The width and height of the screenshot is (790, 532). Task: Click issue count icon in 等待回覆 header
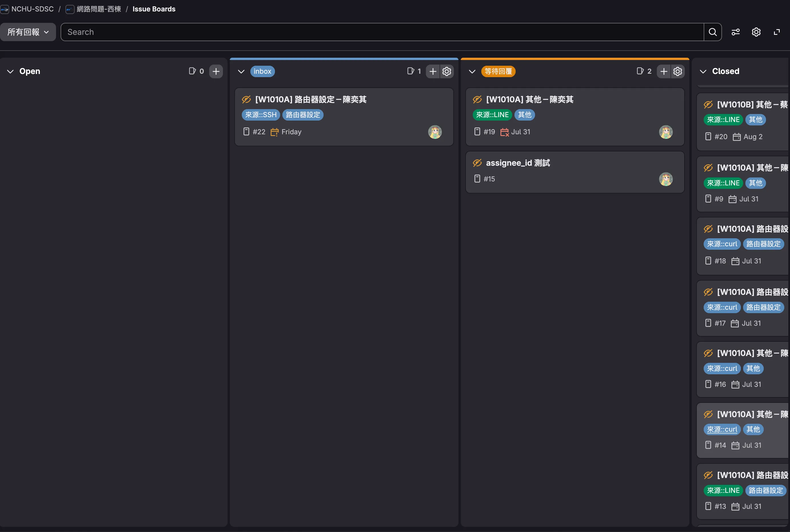point(640,71)
